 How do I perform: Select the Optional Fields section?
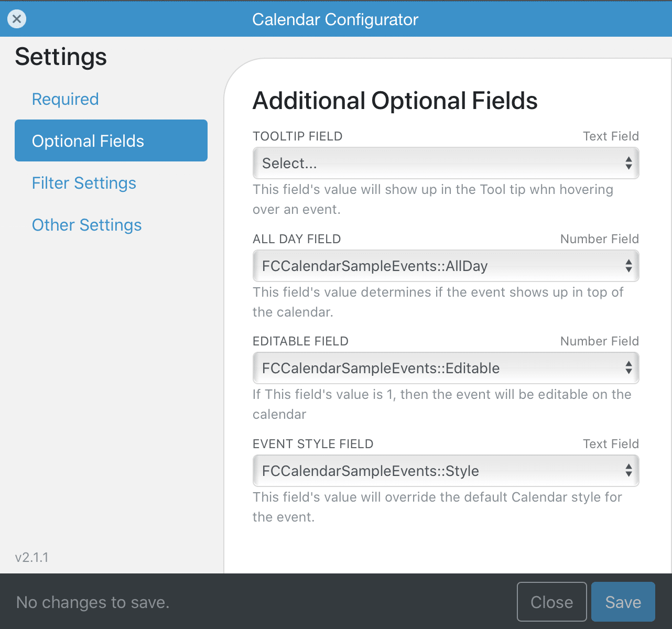88,140
